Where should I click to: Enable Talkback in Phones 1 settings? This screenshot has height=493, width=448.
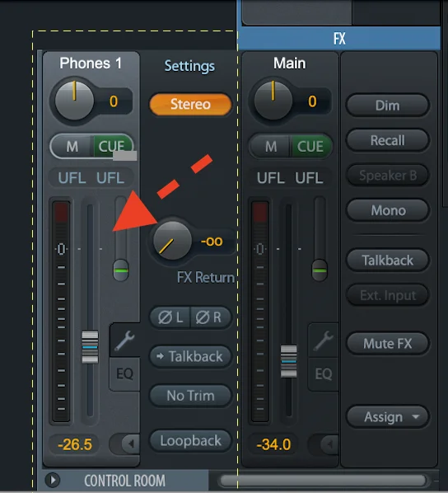click(x=190, y=356)
